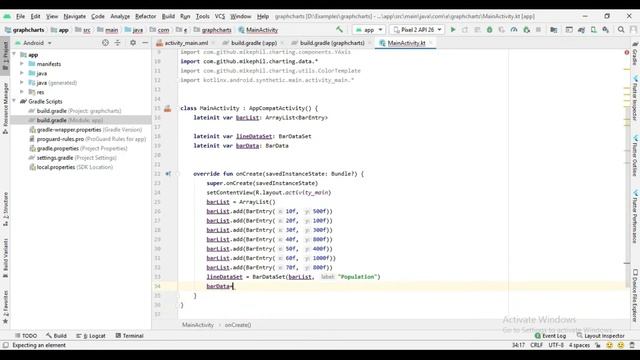Viewport: 640px width, 360px height.
Task: Open the AVD Manager device icon
Action: (593, 30)
